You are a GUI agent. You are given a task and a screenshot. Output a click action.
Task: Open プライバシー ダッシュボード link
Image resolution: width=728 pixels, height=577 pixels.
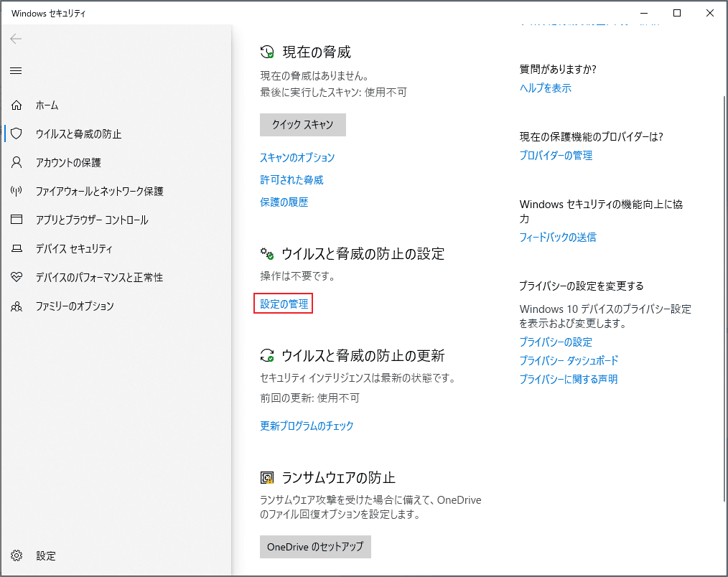point(569,360)
